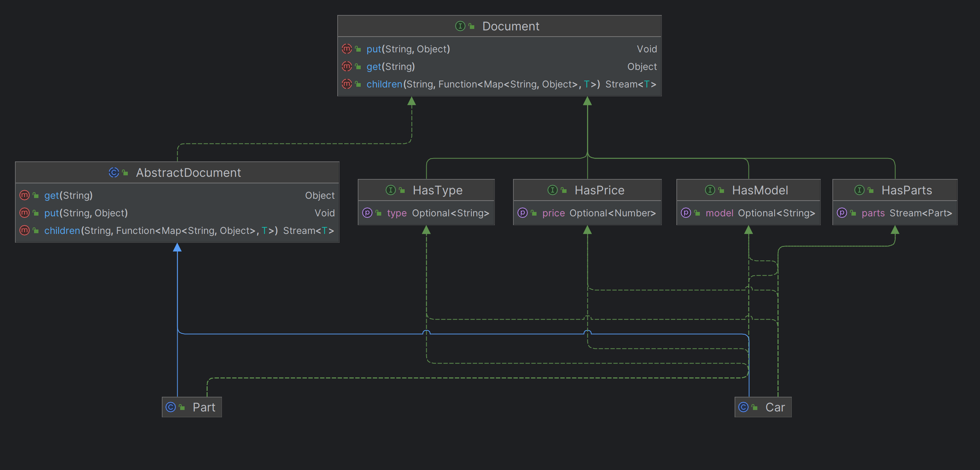Click the class icon on Part node
Screen dimensions: 980x470
coord(170,407)
